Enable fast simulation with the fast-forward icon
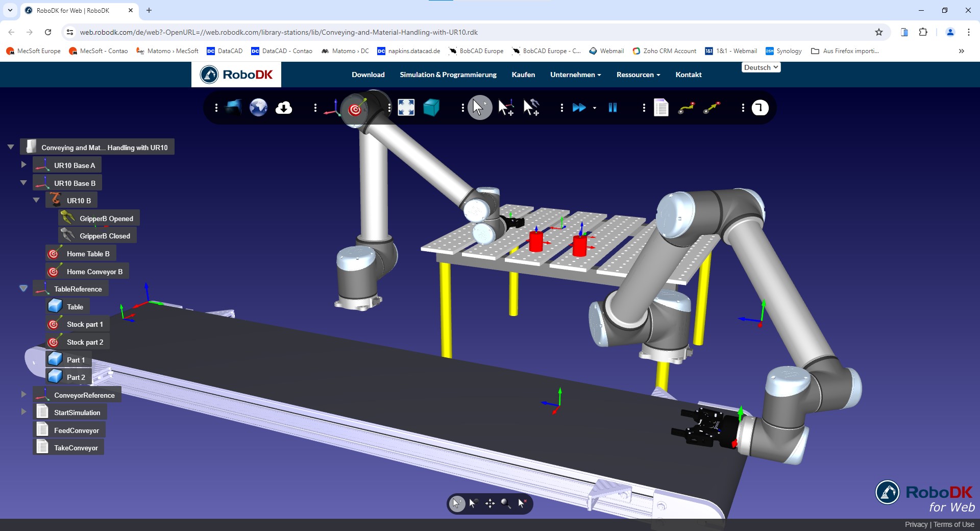Image resolution: width=980 pixels, height=531 pixels. 580,107
